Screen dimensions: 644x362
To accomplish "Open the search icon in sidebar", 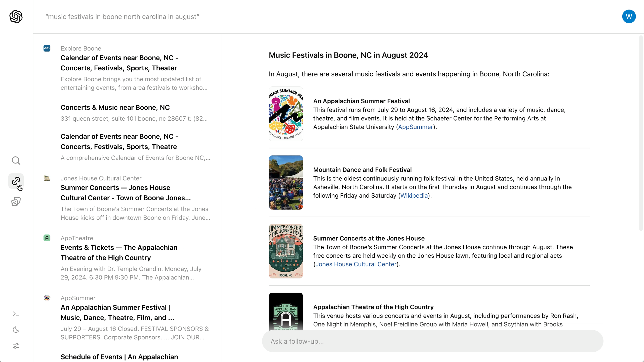I will pyautogui.click(x=16, y=160).
